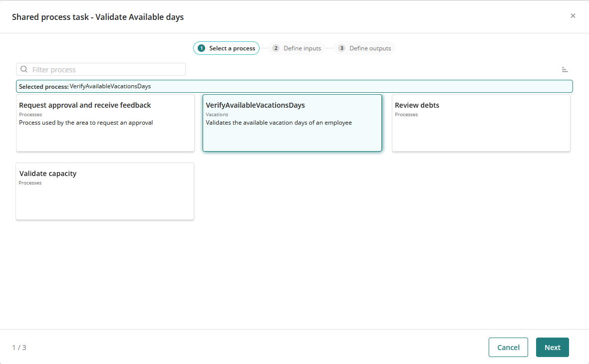
Task: Click the '1 / 3' page indicator
Action: point(19,348)
